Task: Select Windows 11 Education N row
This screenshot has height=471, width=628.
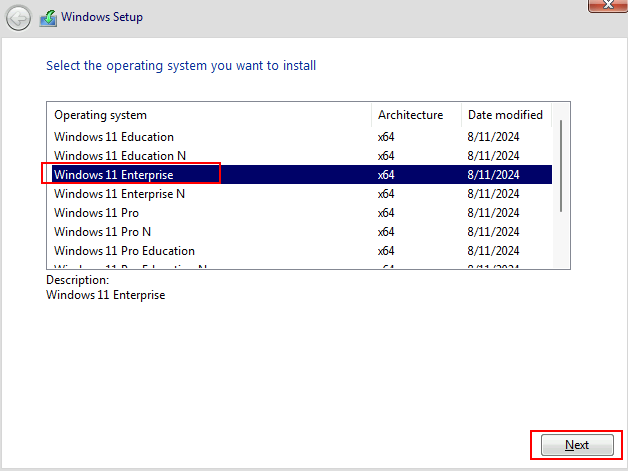Action: pyautogui.click(x=302, y=155)
